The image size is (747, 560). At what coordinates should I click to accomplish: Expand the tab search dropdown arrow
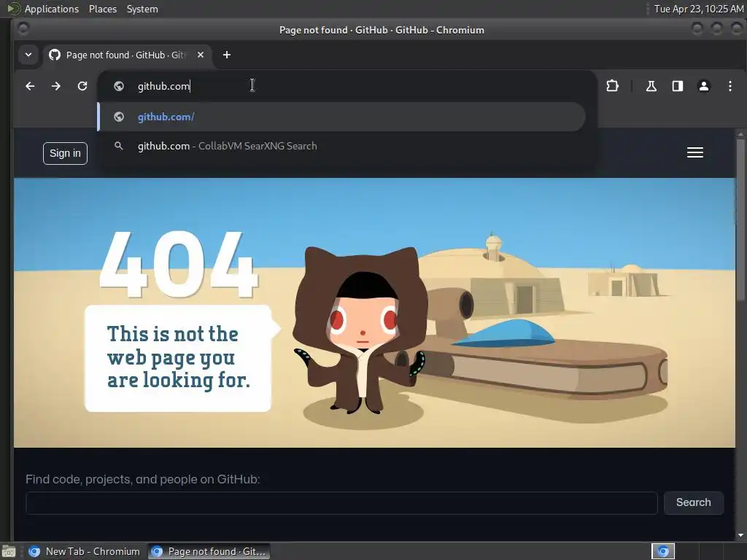pyautogui.click(x=28, y=55)
